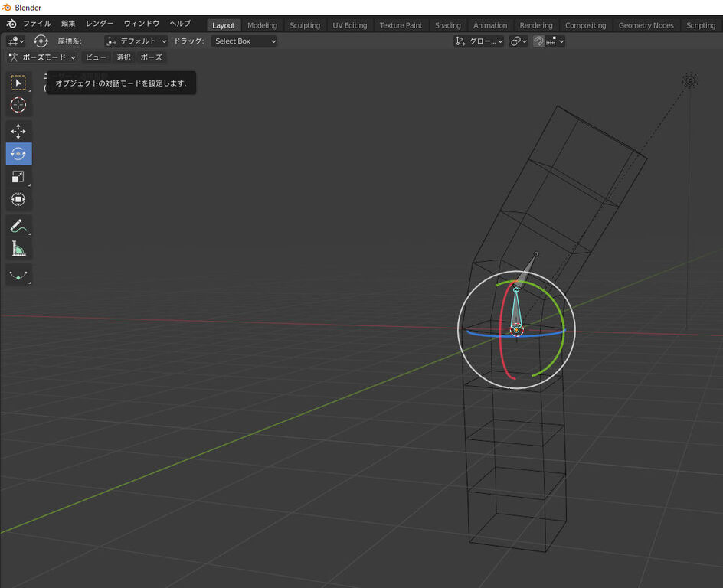Image resolution: width=723 pixels, height=588 pixels.
Task: Open the レンダー menu
Action: click(99, 24)
